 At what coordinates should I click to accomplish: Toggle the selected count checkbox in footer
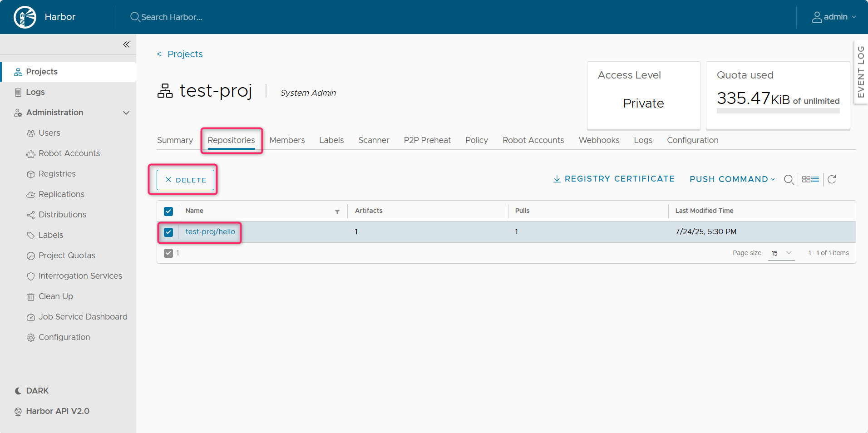168,253
